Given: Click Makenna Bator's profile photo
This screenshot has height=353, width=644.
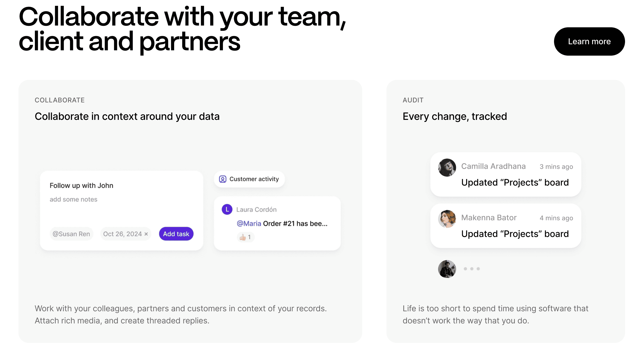Looking at the screenshot, I should pyautogui.click(x=447, y=219).
